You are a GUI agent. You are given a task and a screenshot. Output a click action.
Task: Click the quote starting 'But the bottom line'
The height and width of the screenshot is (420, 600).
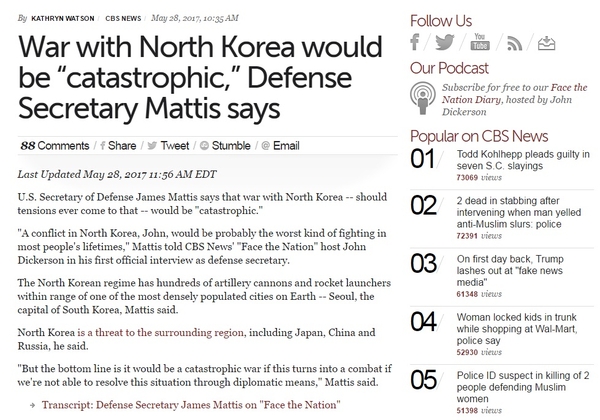(x=204, y=375)
